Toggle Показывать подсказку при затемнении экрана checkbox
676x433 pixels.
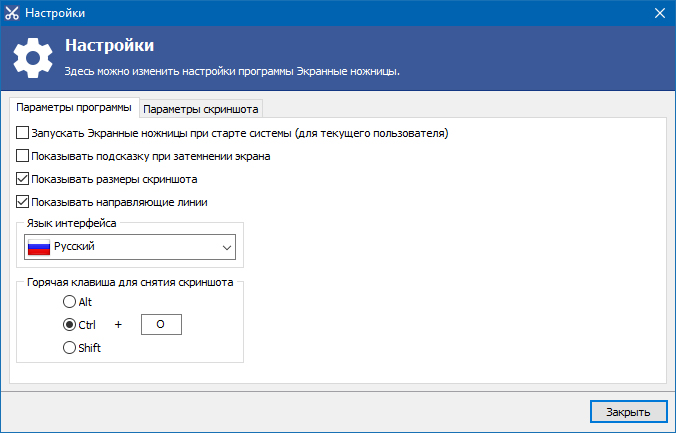(x=23, y=156)
